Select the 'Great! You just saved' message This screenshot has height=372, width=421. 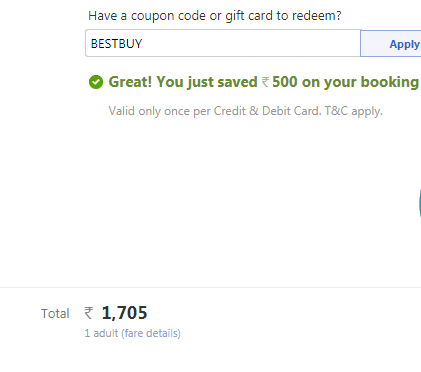click(x=183, y=82)
